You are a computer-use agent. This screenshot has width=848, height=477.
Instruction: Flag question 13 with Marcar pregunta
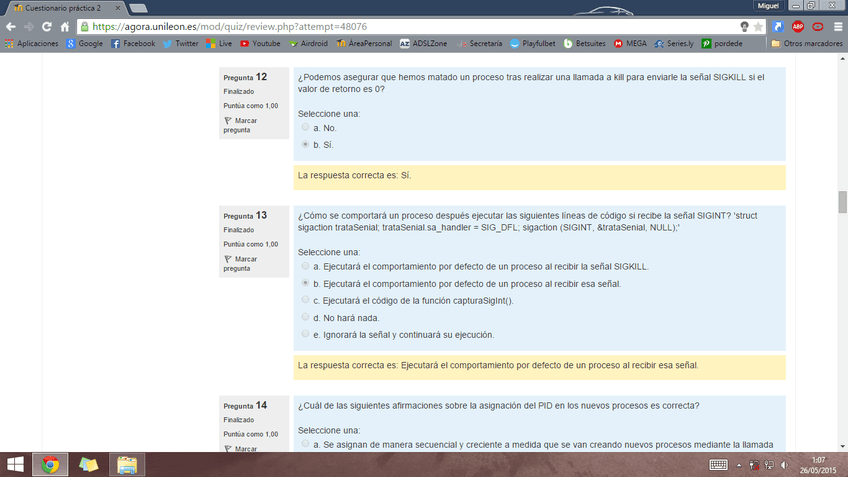pyautogui.click(x=240, y=263)
